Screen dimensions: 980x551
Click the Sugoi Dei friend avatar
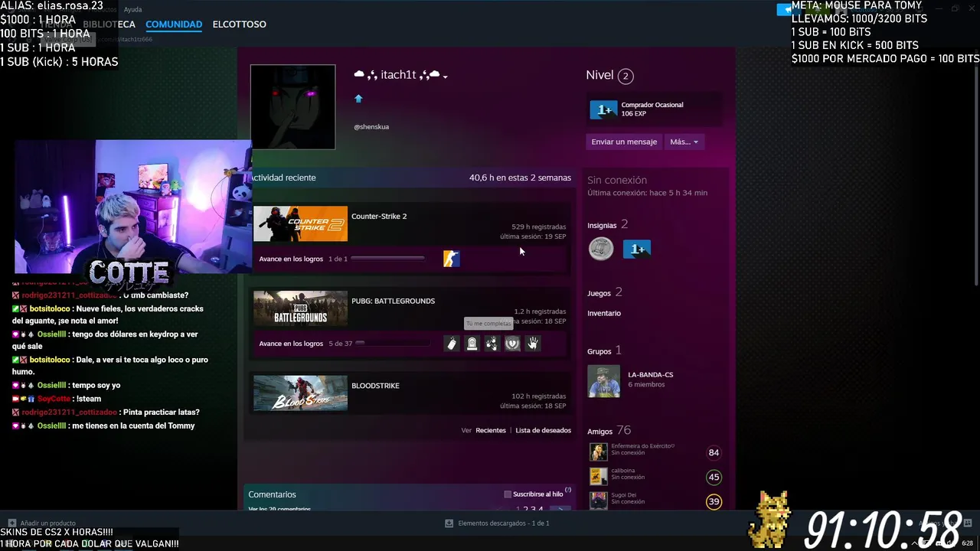point(599,501)
